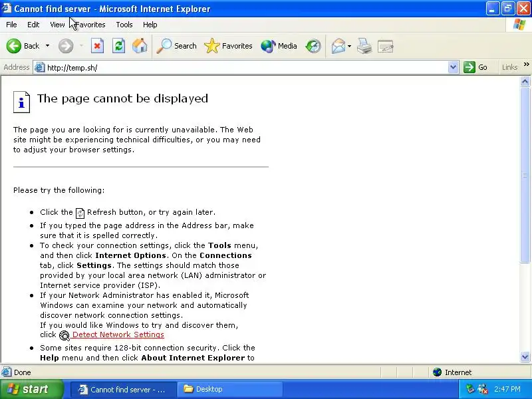The image size is (532, 399).
Task: Click the Detect Network Settings link
Action: [118, 334]
